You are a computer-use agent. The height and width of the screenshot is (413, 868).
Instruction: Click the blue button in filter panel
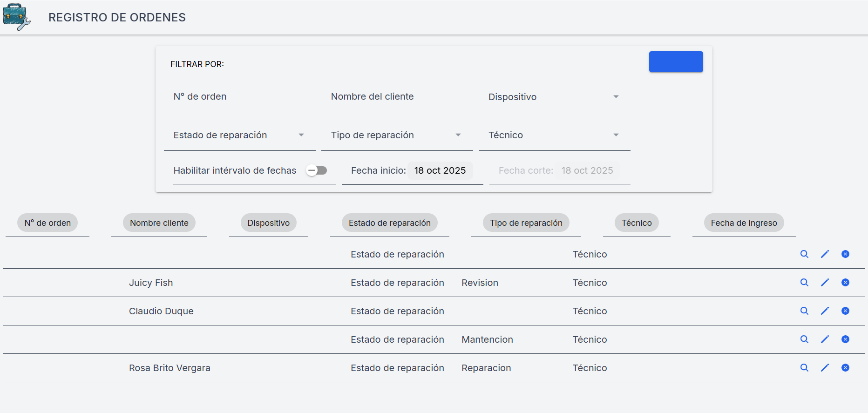pyautogui.click(x=676, y=62)
